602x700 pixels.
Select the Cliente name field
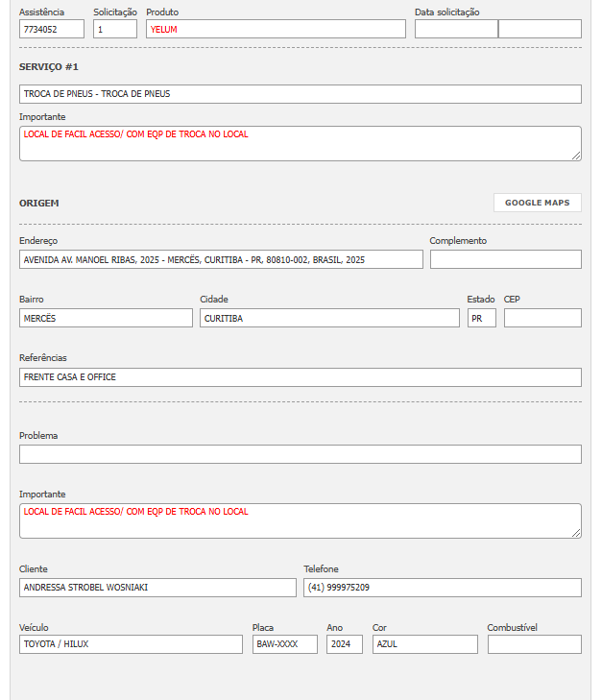click(x=157, y=588)
